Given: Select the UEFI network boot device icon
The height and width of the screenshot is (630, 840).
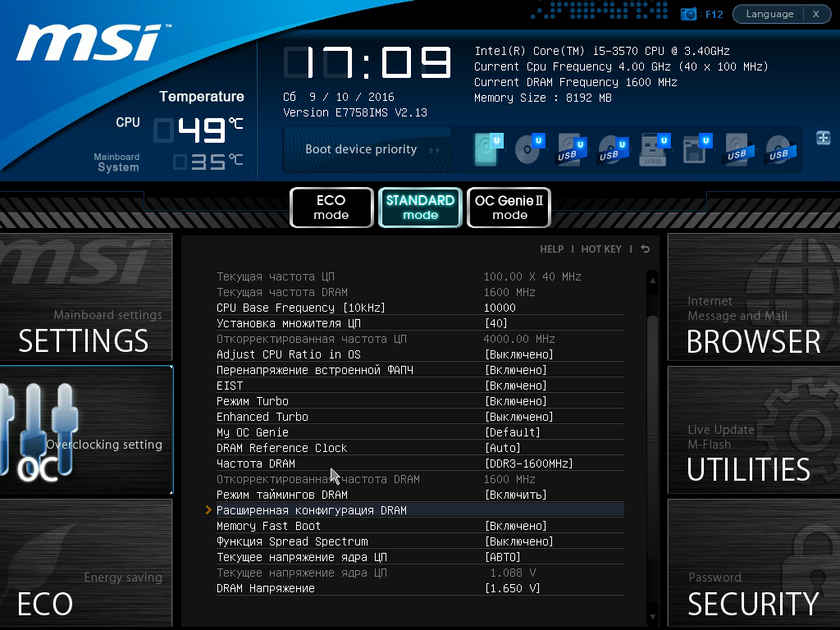Looking at the screenshot, I should [x=697, y=149].
